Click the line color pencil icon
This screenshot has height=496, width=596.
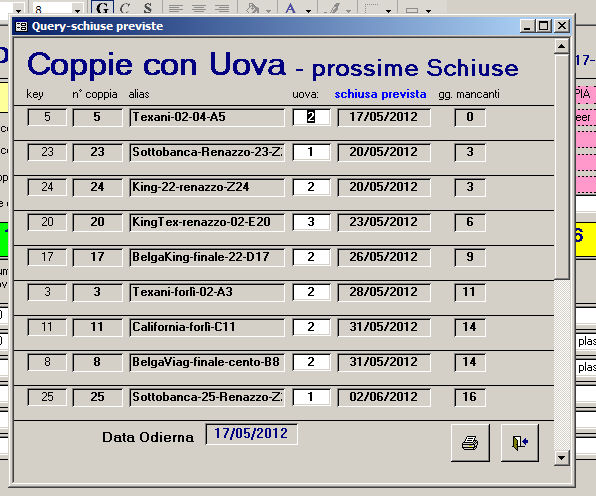coord(334,8)
